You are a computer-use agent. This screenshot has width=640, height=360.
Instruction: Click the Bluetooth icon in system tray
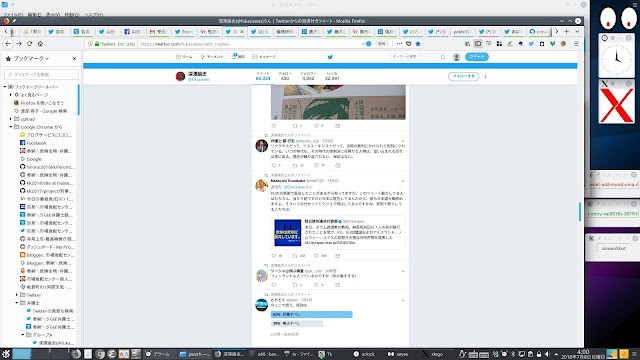click(x=513, y=354)
